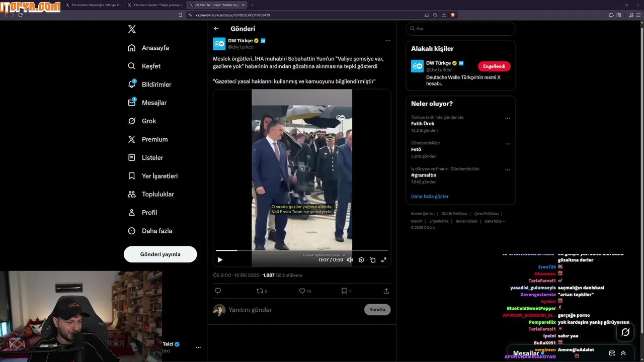Click the floating Grok icon button
Screen dimensions: 644x362
(625, 332)
